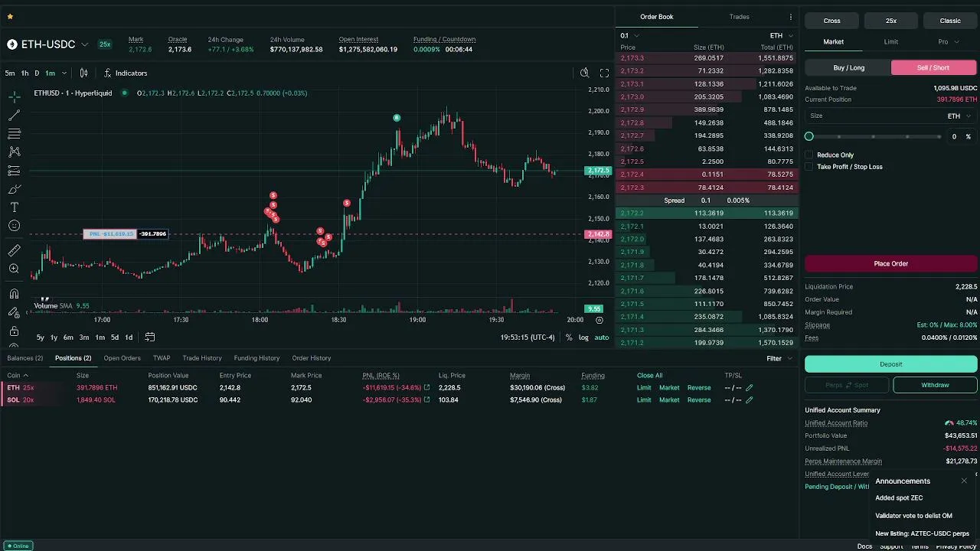Open the go-to-date calendar icon
The width and height of the screenshot is (980, 551).
pos(150,337)
